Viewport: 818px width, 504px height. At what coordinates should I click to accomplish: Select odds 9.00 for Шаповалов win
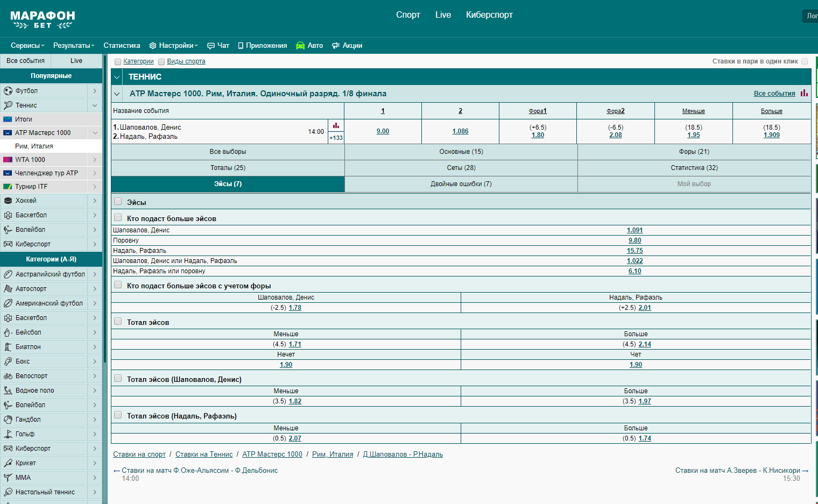click(x=383, y=131)
